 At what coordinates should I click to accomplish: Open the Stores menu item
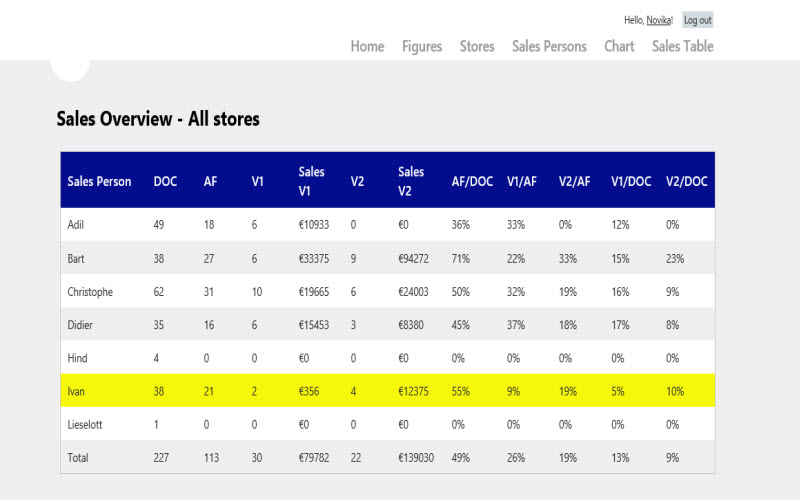pyautogui.click(x=477, y=46)
